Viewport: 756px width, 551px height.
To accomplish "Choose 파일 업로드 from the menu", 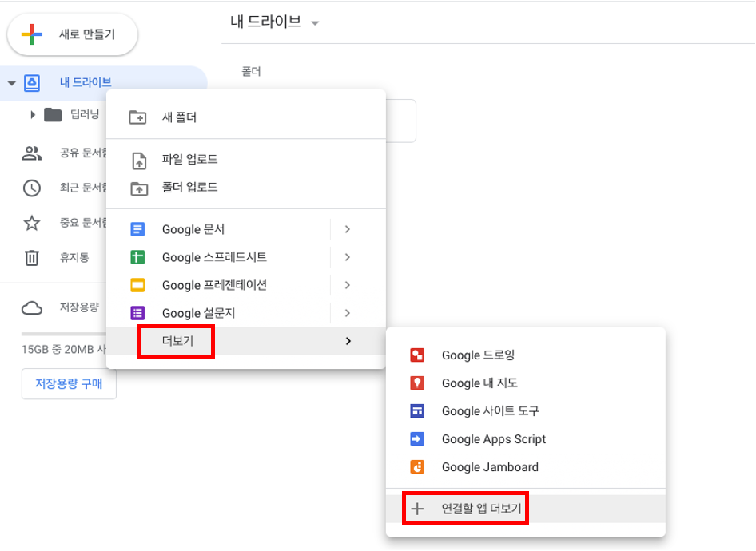I will 246,160.
